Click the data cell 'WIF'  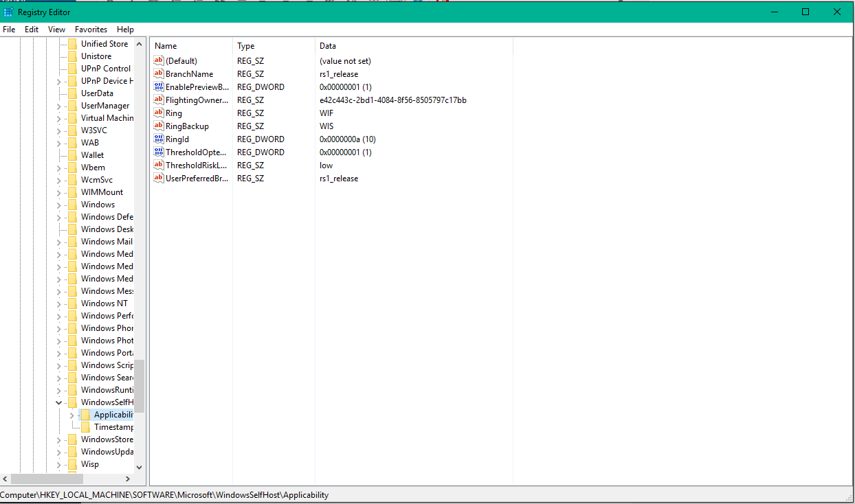point(326,113)
